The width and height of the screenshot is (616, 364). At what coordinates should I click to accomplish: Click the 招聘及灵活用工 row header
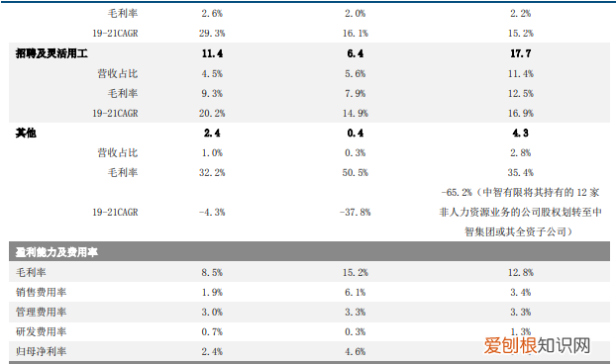(51, 53)
